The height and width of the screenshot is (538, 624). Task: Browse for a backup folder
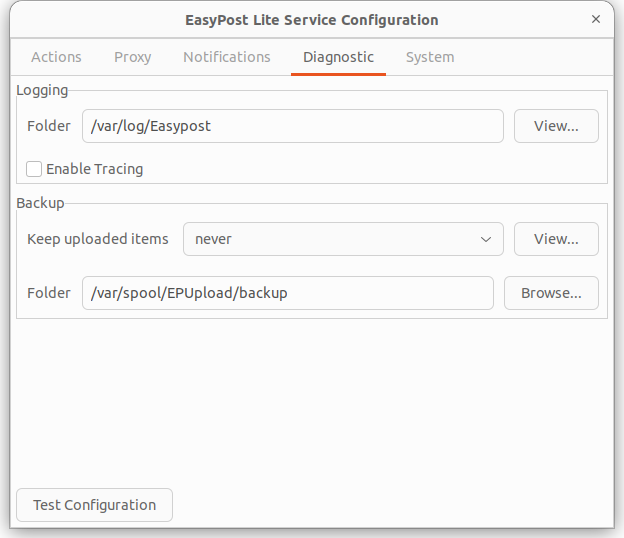(x=551, y=293)
